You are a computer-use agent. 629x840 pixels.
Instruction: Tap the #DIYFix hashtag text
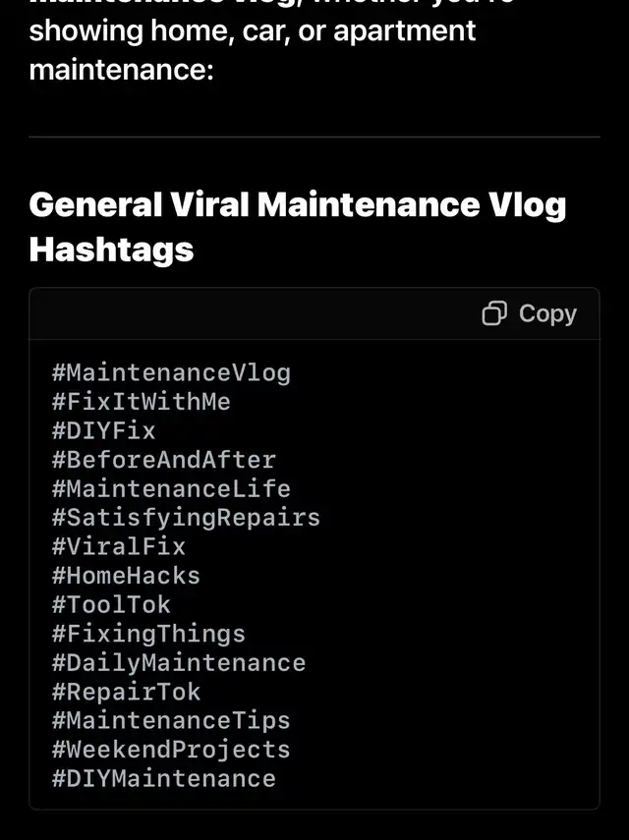[x=103, y=430]
